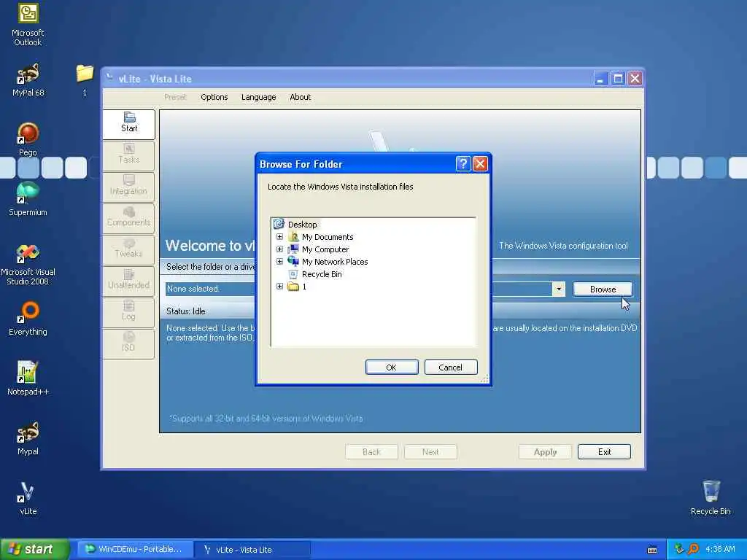Launch Supermium from the desktop

28,200
